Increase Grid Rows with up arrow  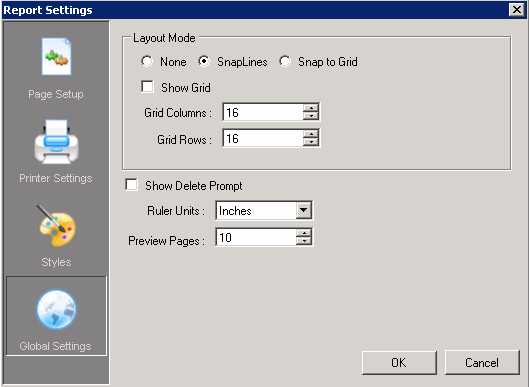[311, 134]
